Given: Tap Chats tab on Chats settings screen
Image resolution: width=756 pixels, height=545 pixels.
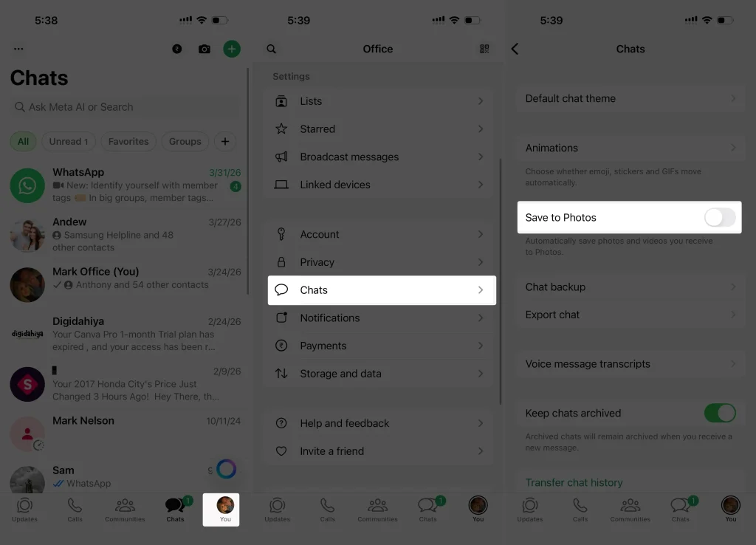Looking at the screenshot, I should point(680,510).
